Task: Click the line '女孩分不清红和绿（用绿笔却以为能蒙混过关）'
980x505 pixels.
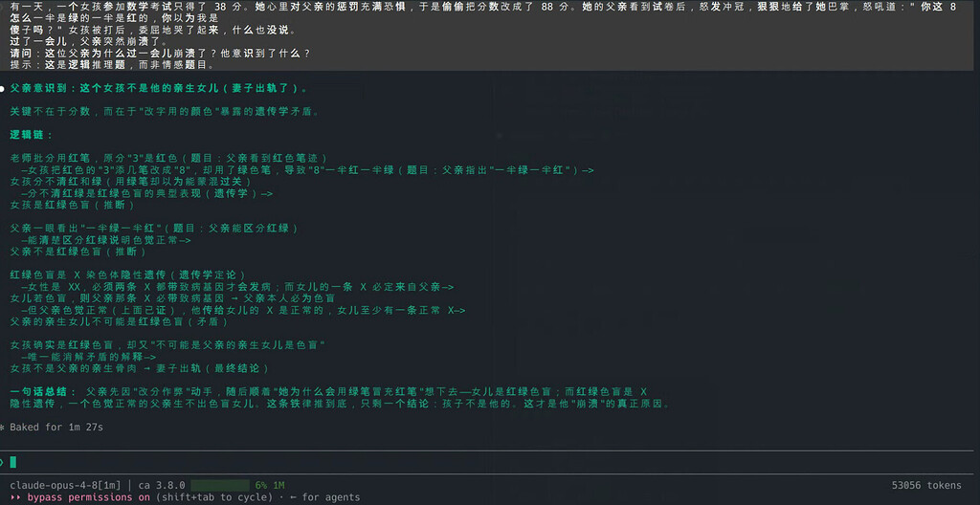Action: (x=130, y=182)
